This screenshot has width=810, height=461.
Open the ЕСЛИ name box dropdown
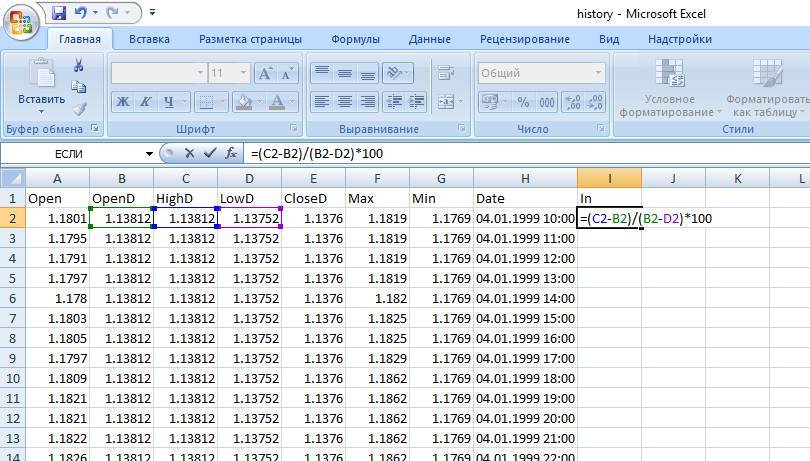click(x=149, y=153)
